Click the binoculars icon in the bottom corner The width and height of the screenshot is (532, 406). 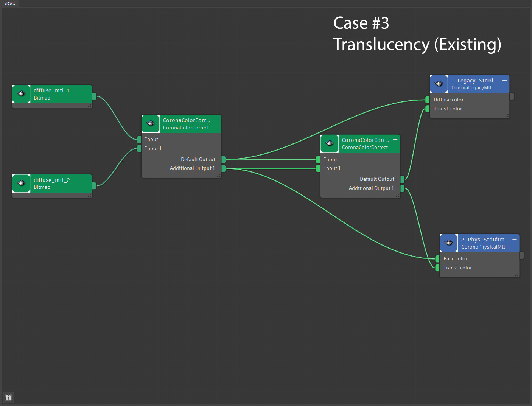point(8,397)
